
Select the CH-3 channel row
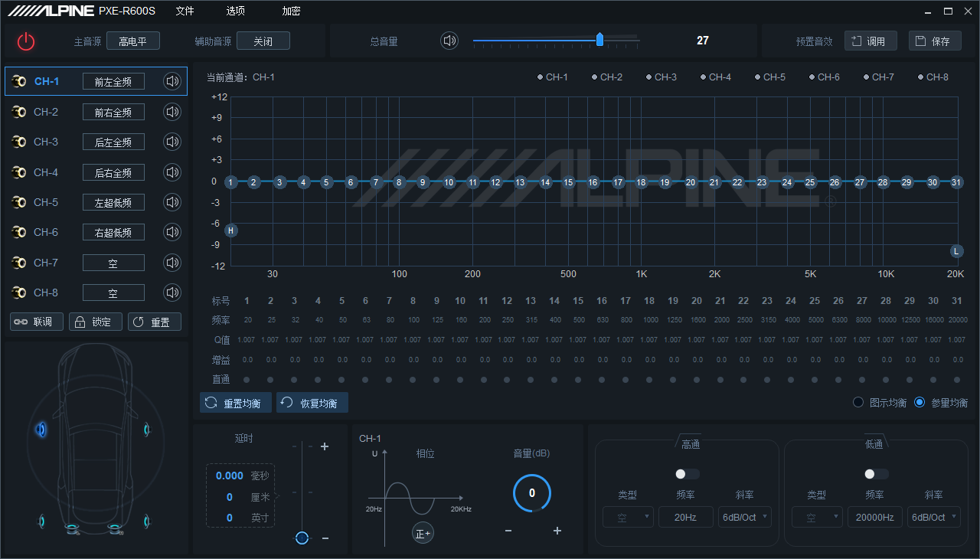(96, 142)
